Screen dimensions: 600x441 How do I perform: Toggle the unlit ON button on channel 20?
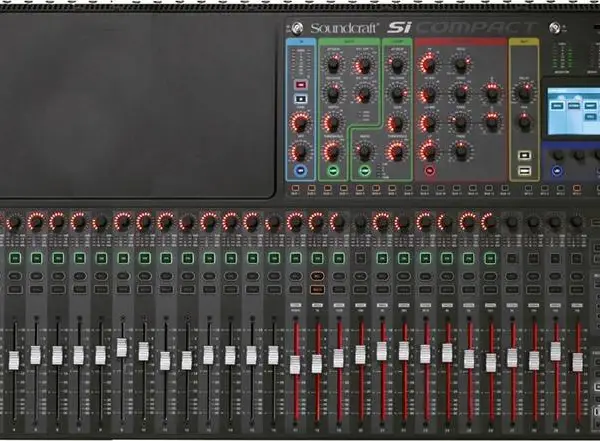[x=360, y=258]
